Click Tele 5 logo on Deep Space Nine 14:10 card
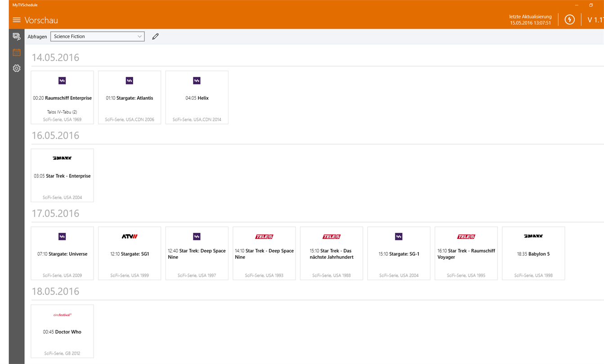Screen dimensions: 604x364 click(x=264, y=236)
